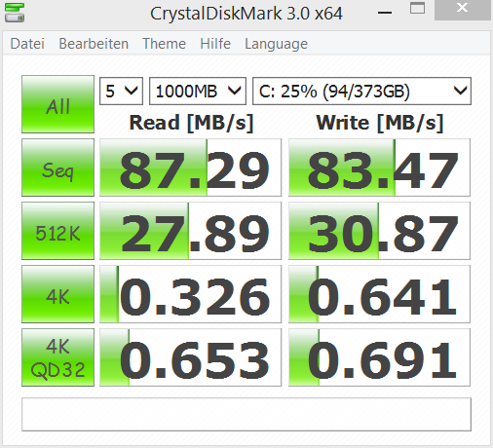Open the Theme menu
The image size is (493, 448).
[164, 44]
